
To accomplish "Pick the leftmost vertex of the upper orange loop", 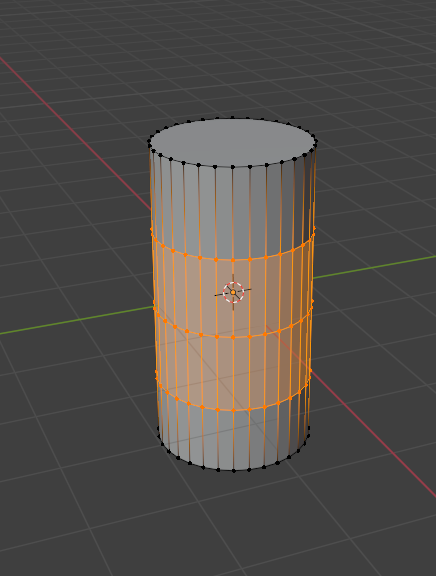I will point(152,229).
